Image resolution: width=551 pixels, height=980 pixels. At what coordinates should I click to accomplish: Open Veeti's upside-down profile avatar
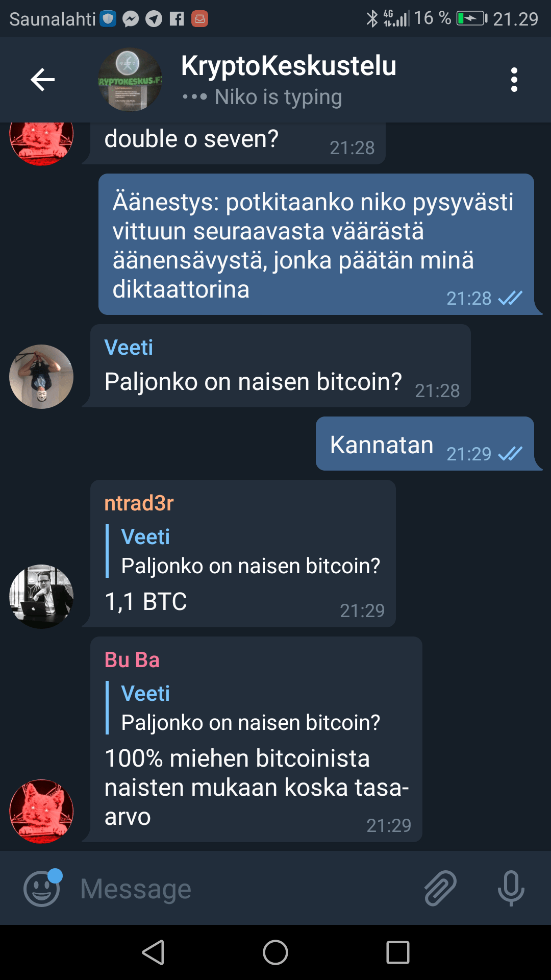[41, 377]
